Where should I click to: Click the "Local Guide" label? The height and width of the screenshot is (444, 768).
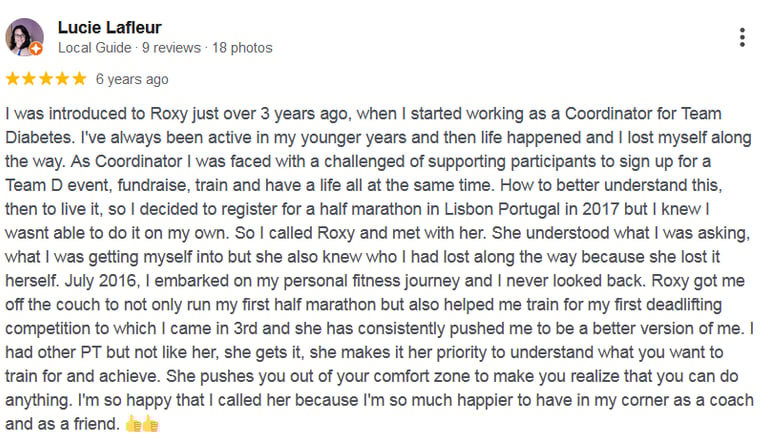tap(95, 48)
